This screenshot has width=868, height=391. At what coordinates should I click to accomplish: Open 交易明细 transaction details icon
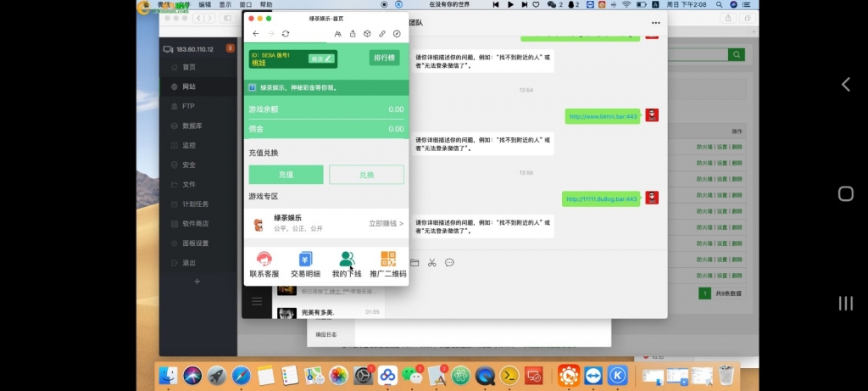[305, 264]
